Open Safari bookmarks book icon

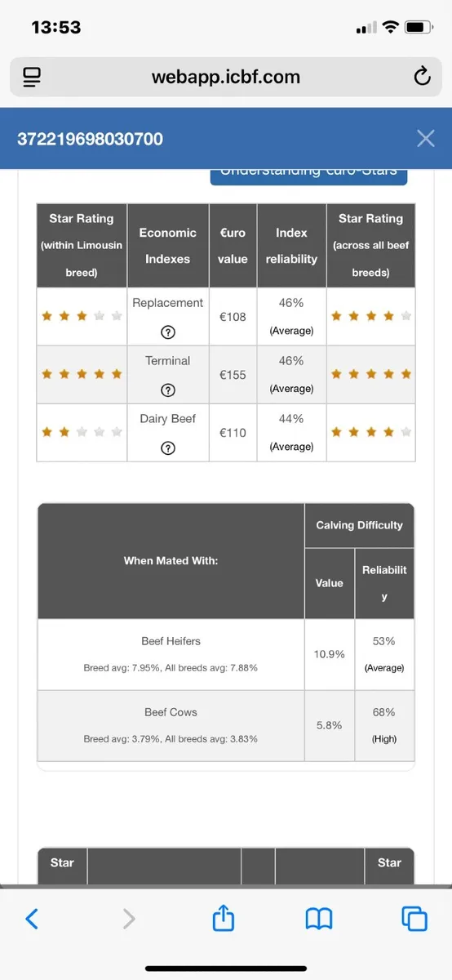pyautogui.click(x=319, y=919)
